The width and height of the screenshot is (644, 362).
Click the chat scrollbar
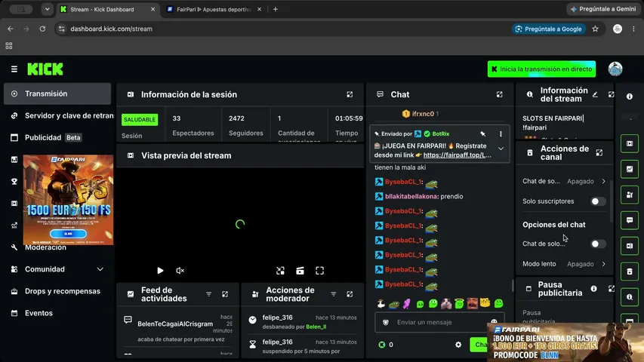point(512,285)
